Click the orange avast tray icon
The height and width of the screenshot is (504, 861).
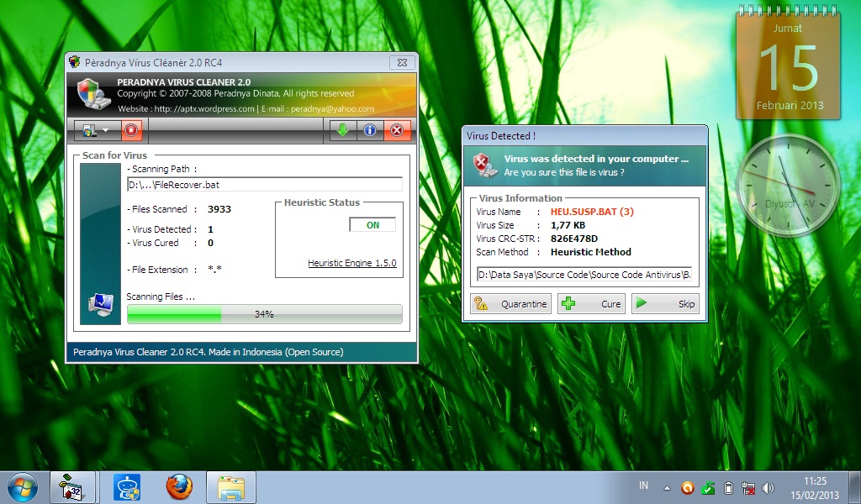[x=688, y=487]
